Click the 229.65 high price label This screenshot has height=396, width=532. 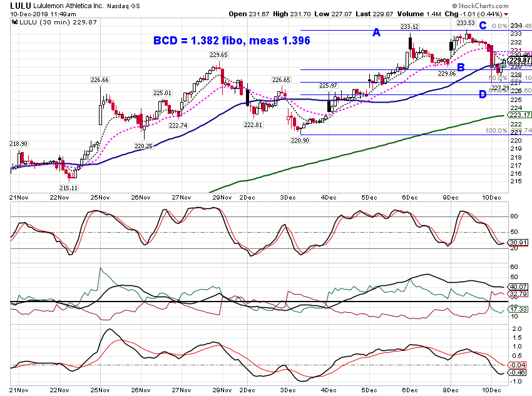coord(219,55)
